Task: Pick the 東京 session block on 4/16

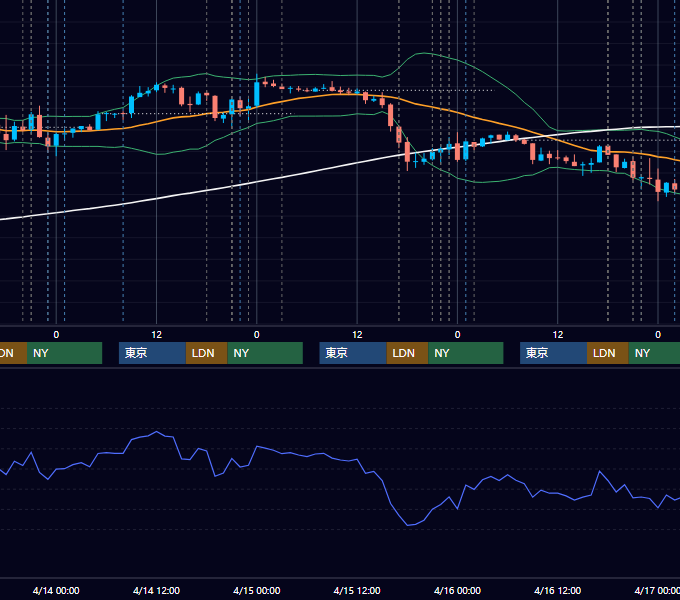Action: click(x=554, y=353)
